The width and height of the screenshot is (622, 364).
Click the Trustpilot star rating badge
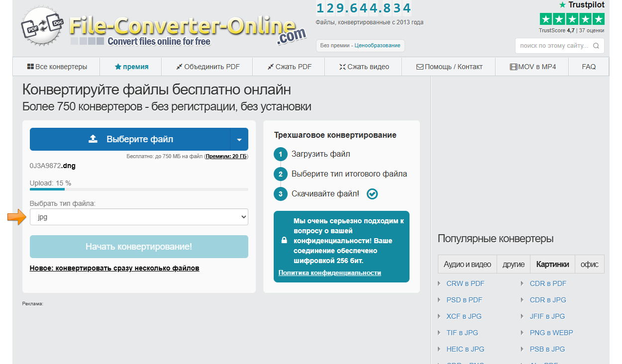click(572, 19)
